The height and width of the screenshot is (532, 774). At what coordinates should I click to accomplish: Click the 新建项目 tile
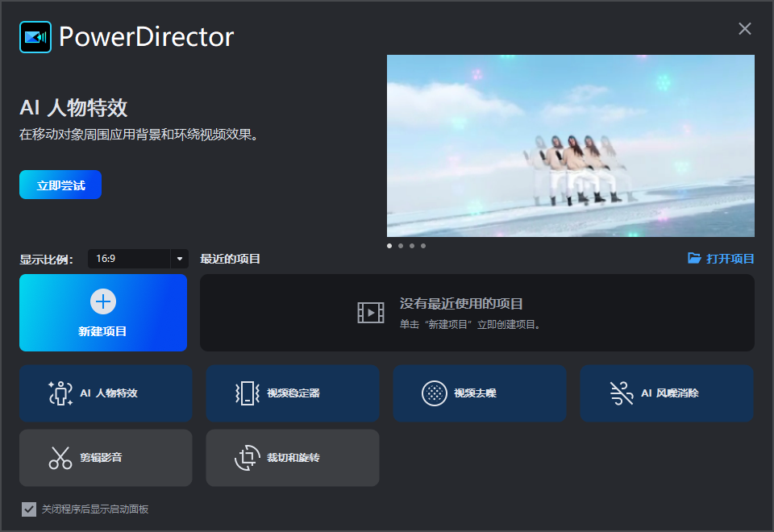tap(103, 313)
